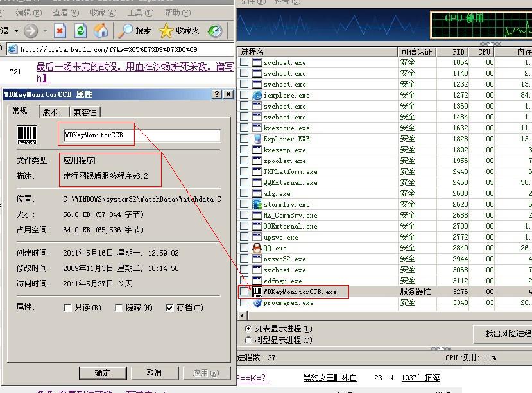Check the box for iexplore.exe
Image resolution: width=532 pixels, height=393 pixels.
click(x=244, y=95)
